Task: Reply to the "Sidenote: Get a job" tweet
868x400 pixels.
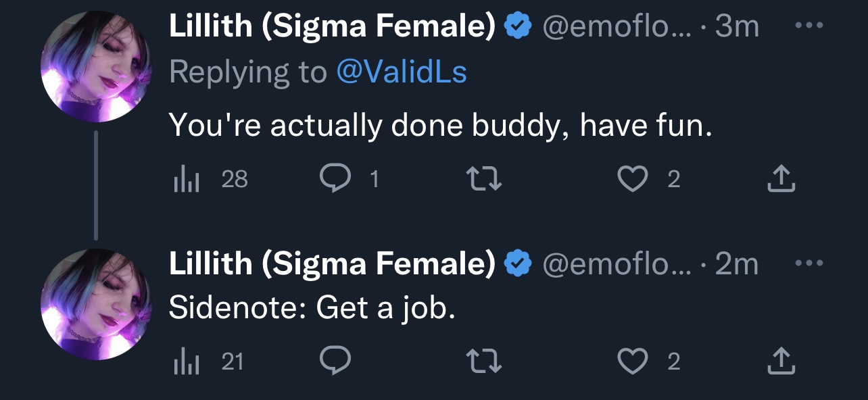Action: pyautogui.click(x=335, y=362)
